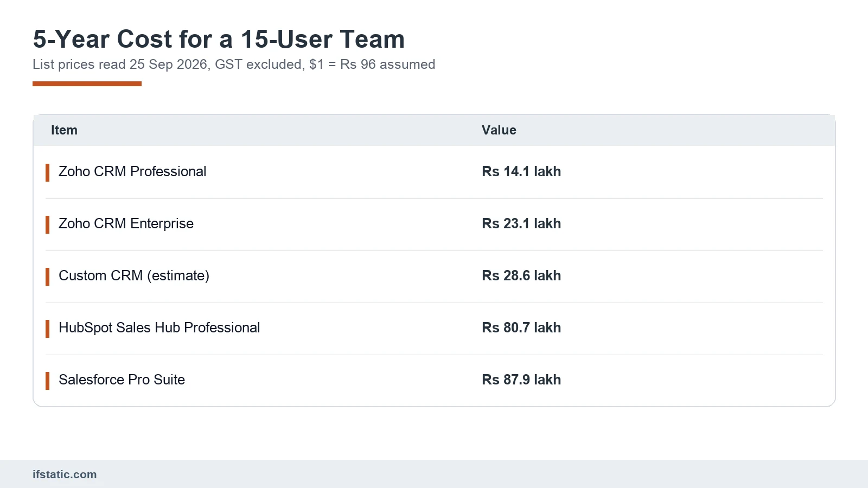Click the value "Rs 80.7 lakh"
Screen dimensions: 868x488
point(521,328)
